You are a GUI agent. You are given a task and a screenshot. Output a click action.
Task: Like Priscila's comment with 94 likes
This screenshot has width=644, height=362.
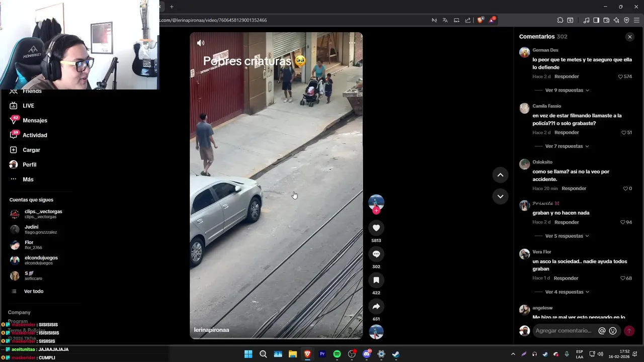click(x=622, y=222)
